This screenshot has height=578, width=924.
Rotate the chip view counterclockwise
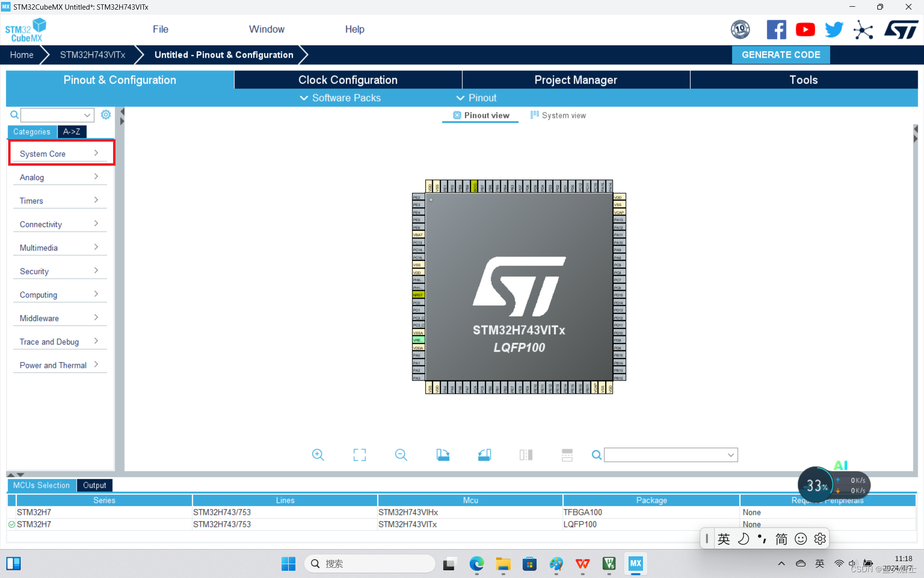[484, 455]
